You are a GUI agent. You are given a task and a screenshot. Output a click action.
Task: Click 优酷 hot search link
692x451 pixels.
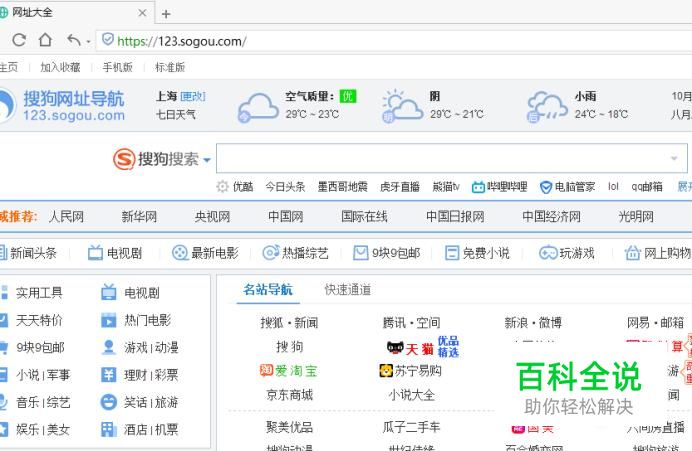(x=243, y=187)
